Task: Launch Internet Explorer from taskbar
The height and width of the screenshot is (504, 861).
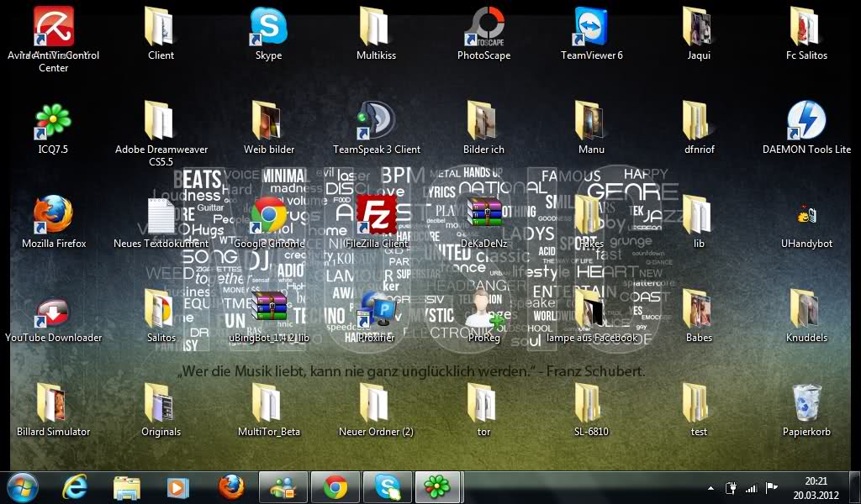Action: 75,487
